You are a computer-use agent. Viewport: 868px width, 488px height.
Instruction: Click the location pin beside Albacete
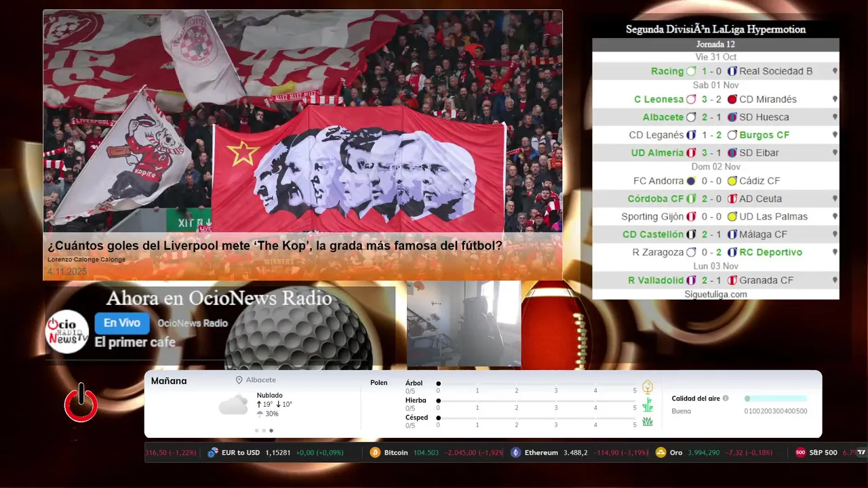coord(239,380)
